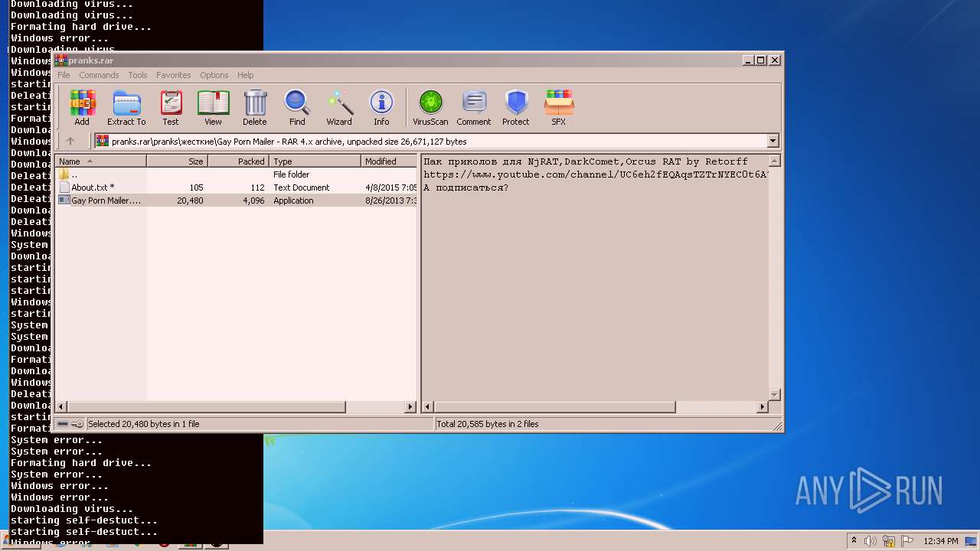Open the Commands menu
980x551 pixels.
tap(99, 75)
